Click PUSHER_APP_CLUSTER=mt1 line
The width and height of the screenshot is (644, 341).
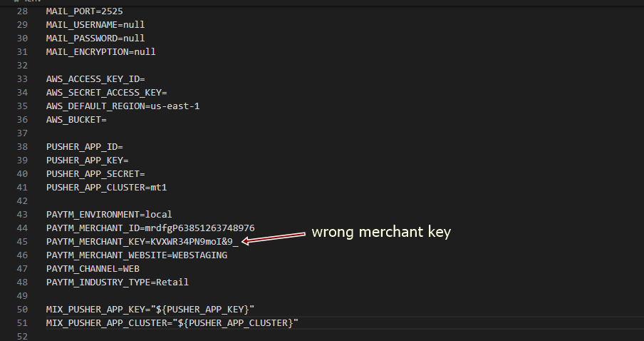coord(106,188)
